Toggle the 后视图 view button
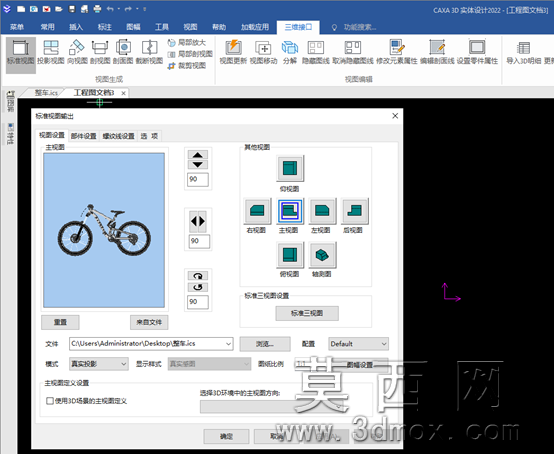Screen dimensions: 554x454 (x=354, y=211)
